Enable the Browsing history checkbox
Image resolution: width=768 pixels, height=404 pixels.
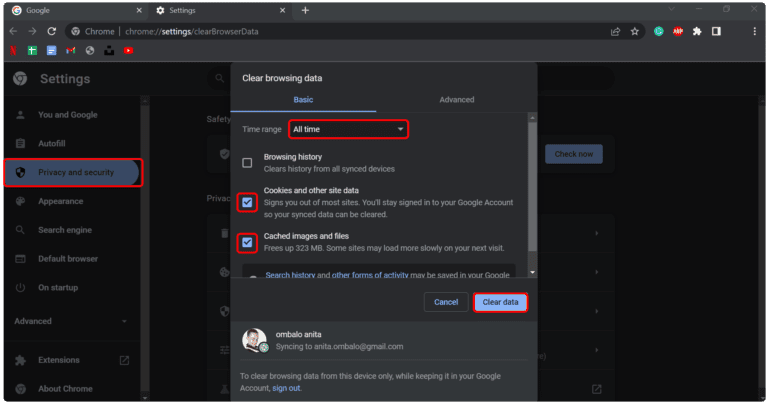tap(247, 162)
